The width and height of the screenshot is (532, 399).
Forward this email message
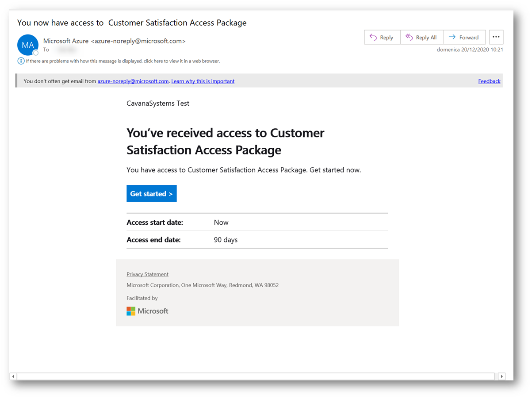point(464,37)
